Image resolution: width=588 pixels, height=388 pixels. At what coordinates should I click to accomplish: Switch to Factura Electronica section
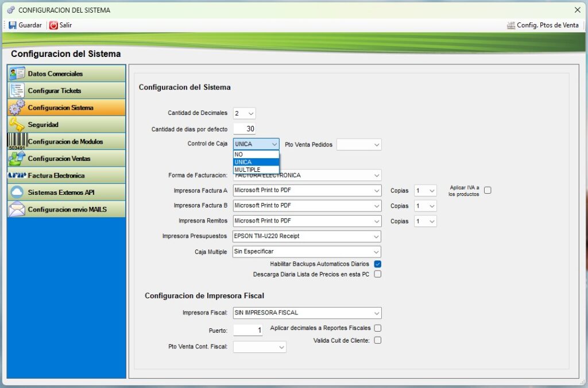pos(56,175)
